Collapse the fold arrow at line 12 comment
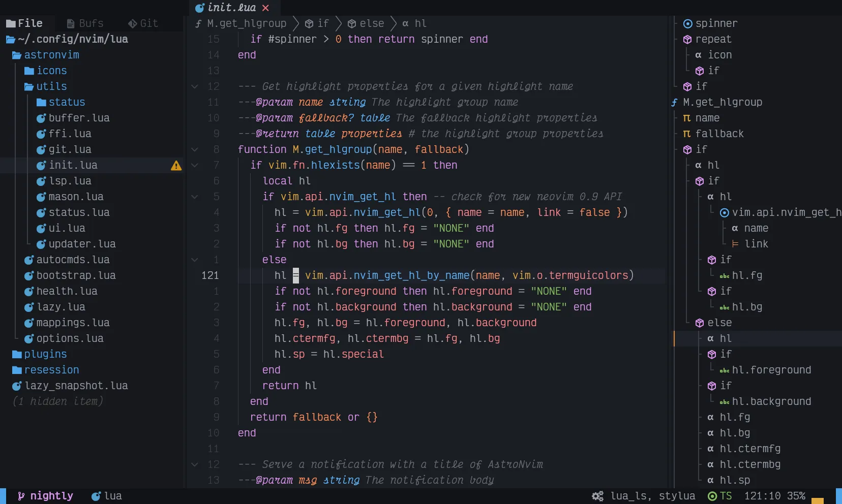 coord(195,86)
